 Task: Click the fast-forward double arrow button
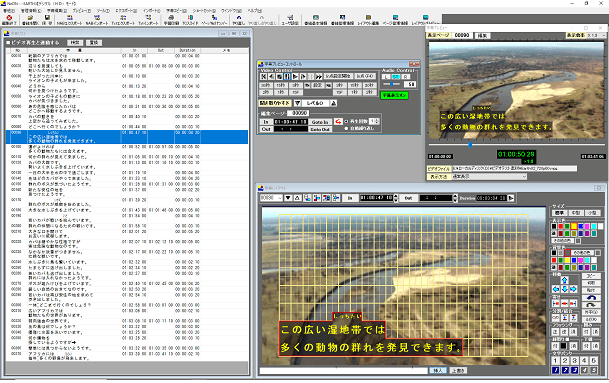(318, 77)
